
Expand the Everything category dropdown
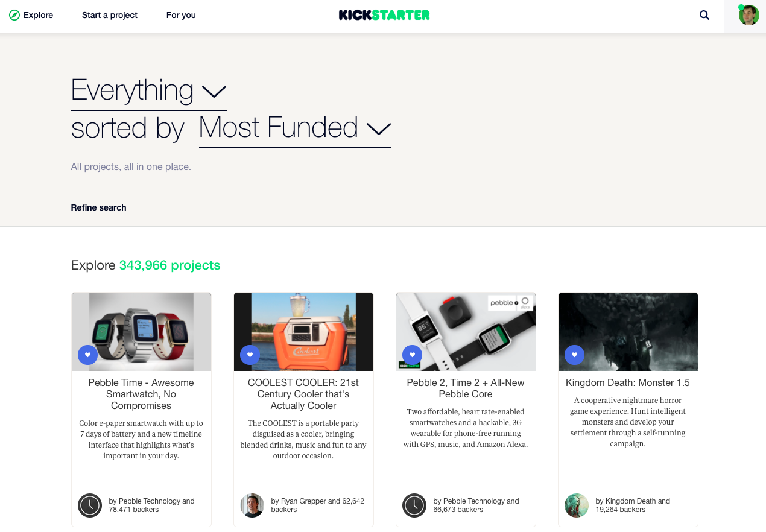point(148,91)
